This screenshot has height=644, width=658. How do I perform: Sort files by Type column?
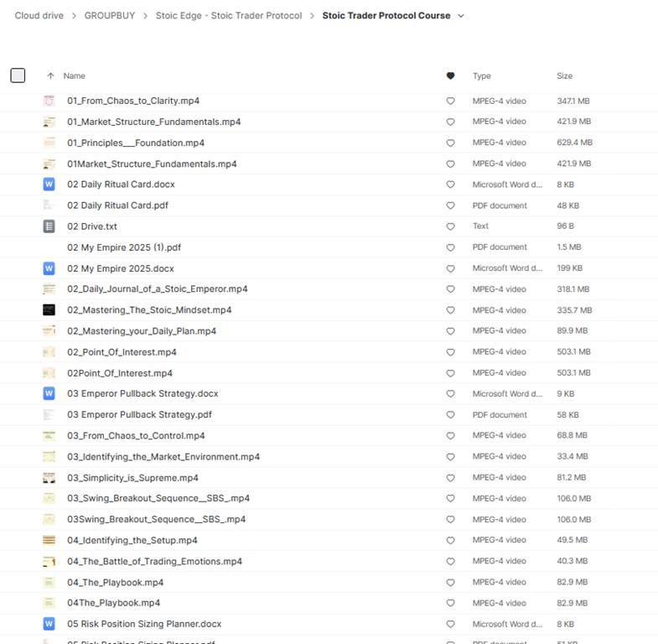click(481, 76)
